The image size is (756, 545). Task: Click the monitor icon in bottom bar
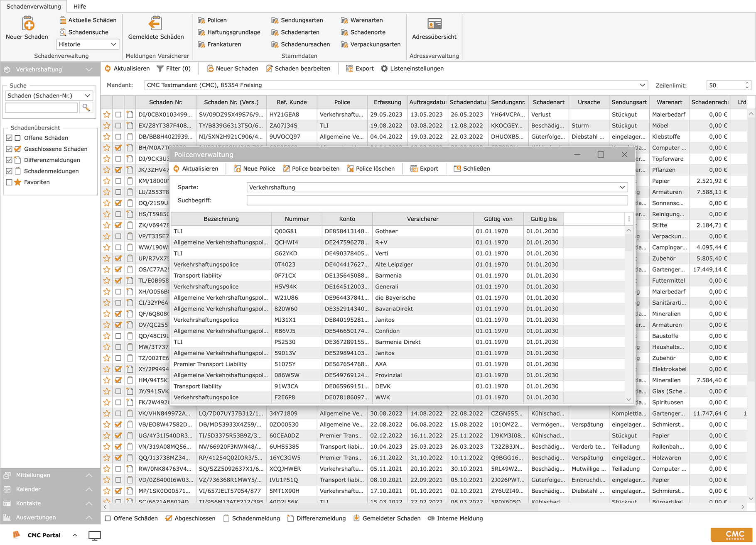(x=95, y=535)
